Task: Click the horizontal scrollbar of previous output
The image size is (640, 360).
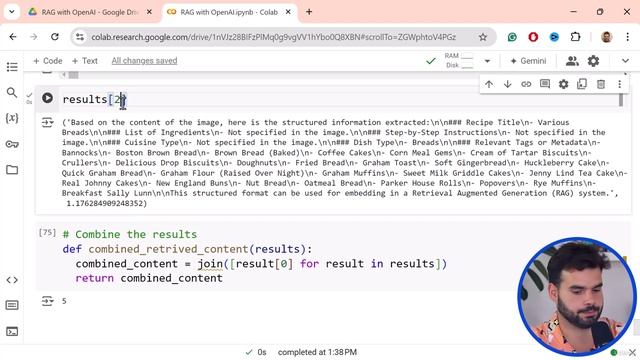Action: (73, 75)
